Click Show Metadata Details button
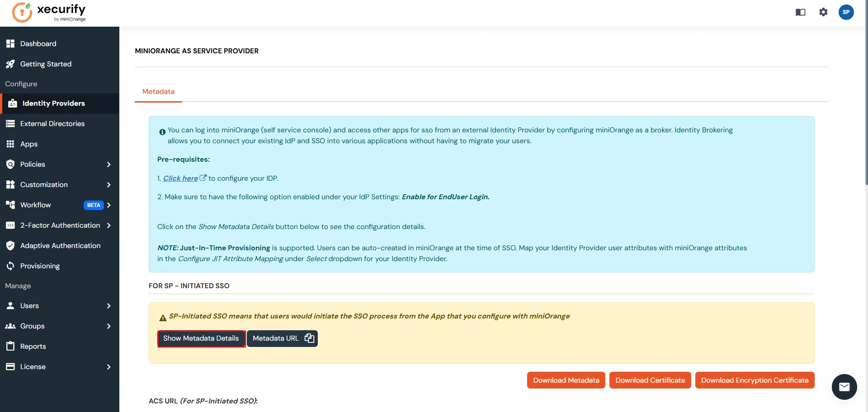Screen dimensions: 868x412 pyautogui.click(x=201, y=338)
